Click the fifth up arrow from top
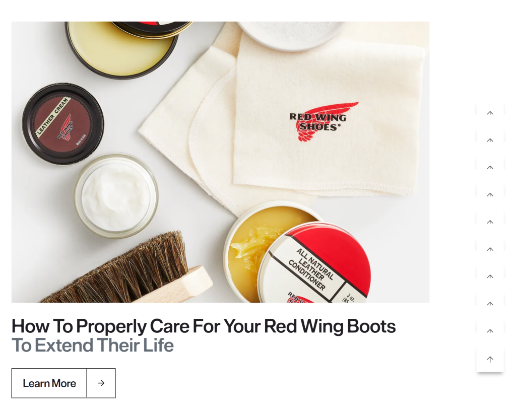The width and height of the screenshot is (516, 420). click(490, 222)
